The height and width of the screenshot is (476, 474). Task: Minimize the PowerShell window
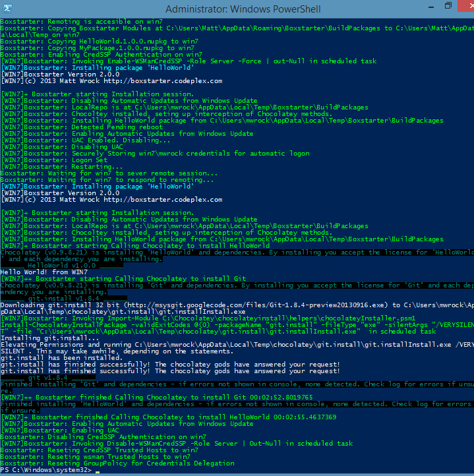(431, 7)
